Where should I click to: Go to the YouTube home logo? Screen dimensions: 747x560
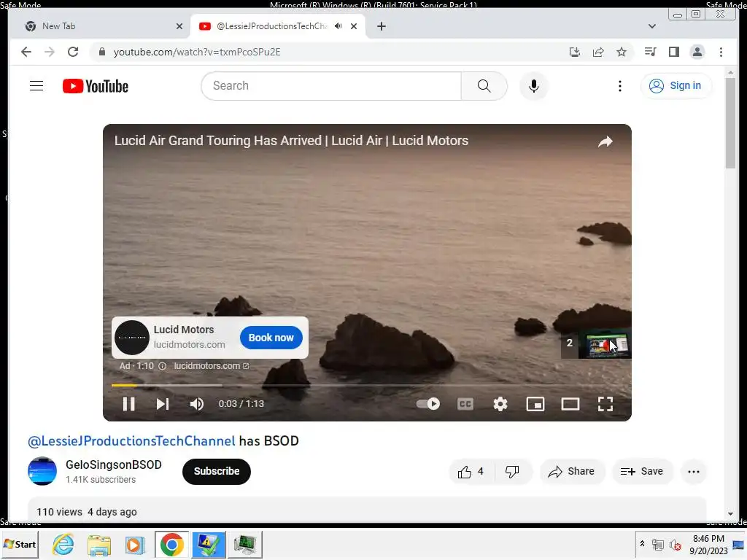click(96, 86)
